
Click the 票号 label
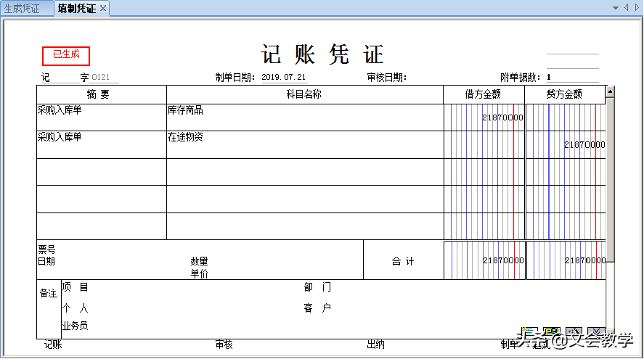46,249
